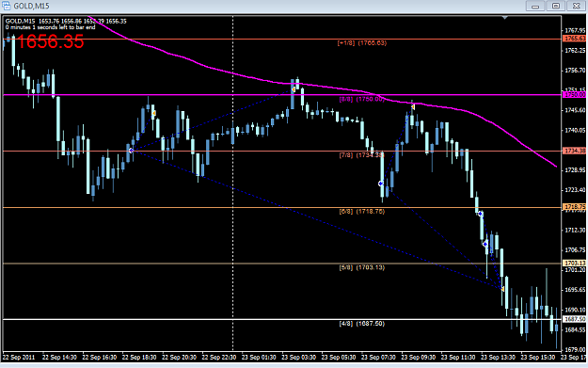Click the 1734.38 price tag on axis

pyautogui.click(x=575, y=151)
